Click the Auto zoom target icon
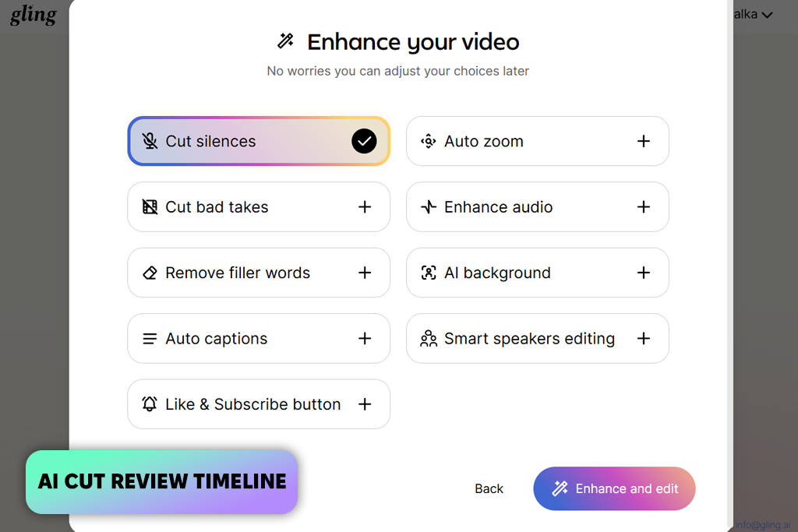This screenshot has width=798, height=532. [x=429, y=141]
